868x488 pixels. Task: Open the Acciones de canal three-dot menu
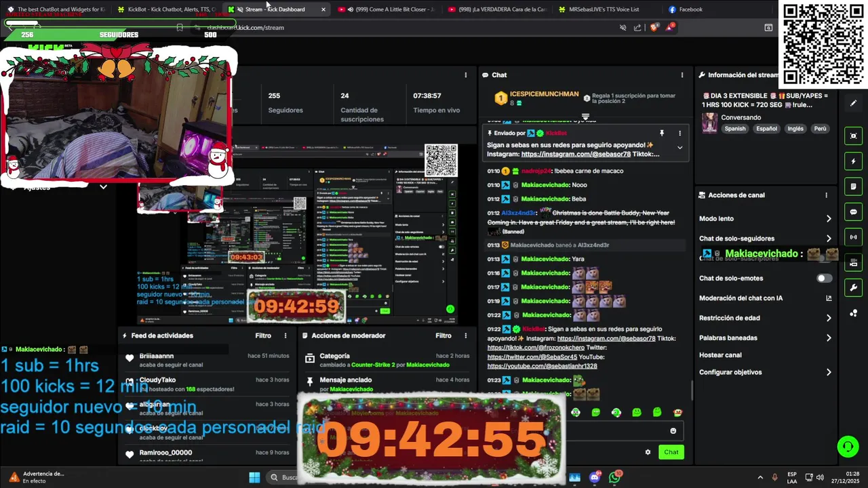point(826,195)
